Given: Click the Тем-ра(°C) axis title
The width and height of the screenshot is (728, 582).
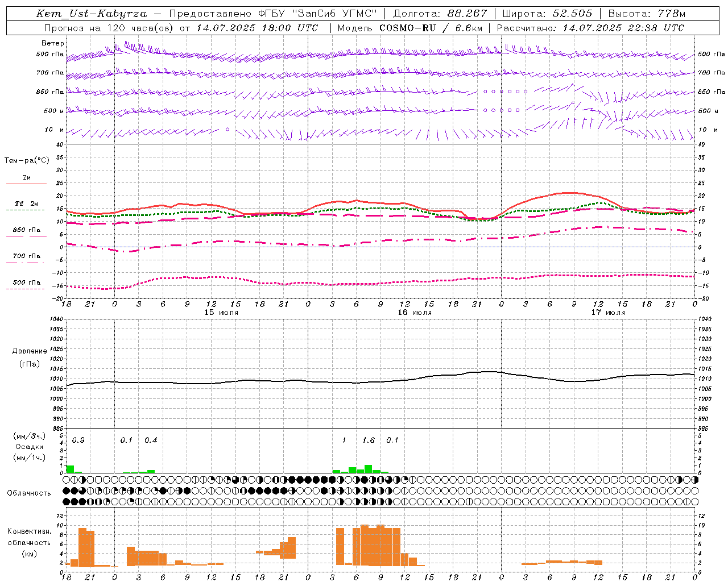Looking at the screenshot, I should click(x=27, y=161).
